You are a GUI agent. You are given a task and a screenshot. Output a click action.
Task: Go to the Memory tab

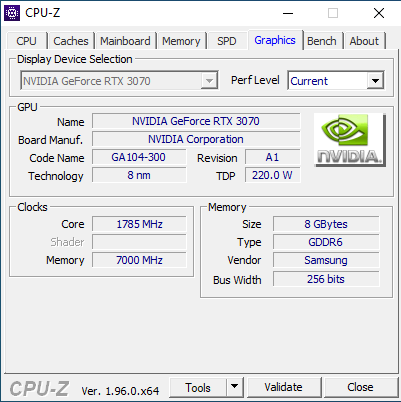coord(181,41)
